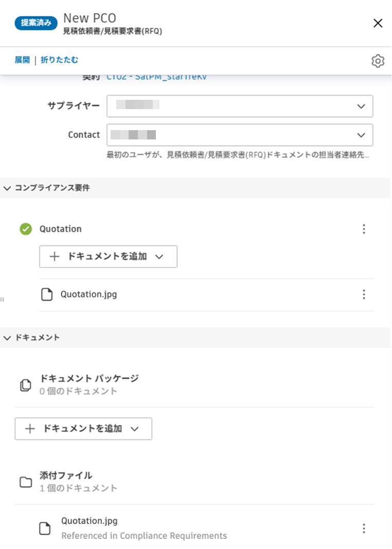Screen dimensions: 392x549
Task: Open the サプライヤー dropdown
Action: (361, 106)
